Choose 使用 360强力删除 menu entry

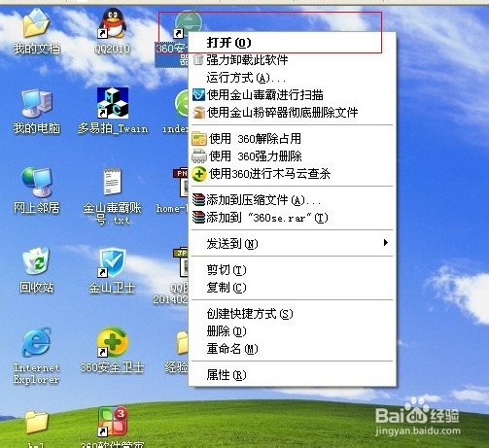tap(292, 156)
